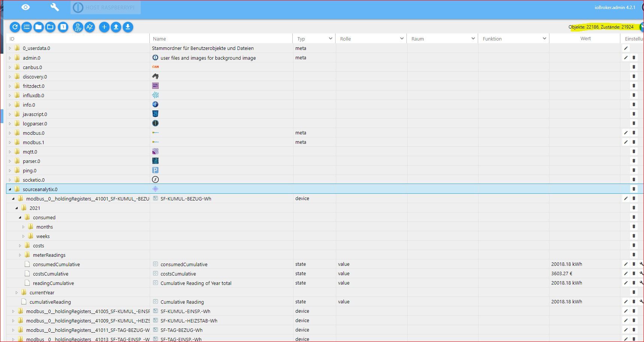Image resolution: width=644 pixels, height=342 pixels.
Task: Open custom settings wrench for consumedCumulative
Action: point(641,264)
